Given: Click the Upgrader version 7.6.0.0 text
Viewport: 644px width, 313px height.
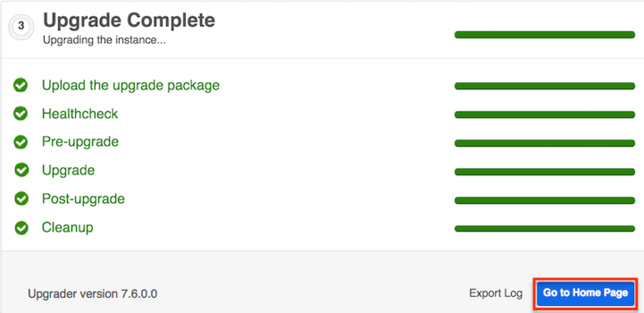Looking at the screenshot, I should 92,294.
